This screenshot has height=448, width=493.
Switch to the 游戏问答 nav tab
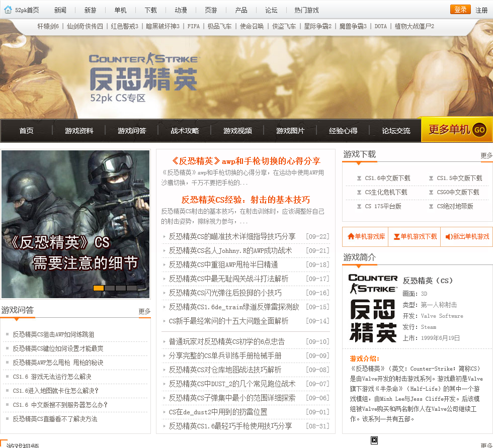click(x=132, y=131)
